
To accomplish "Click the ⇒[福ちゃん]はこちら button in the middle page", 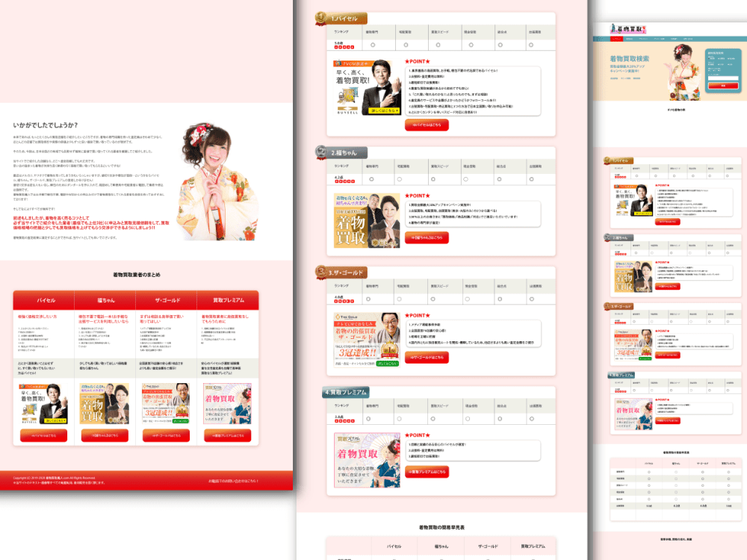I will pos(427,237).
